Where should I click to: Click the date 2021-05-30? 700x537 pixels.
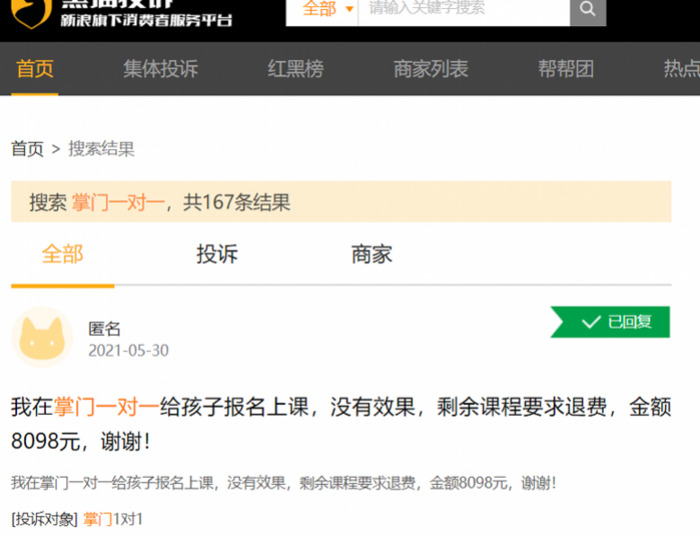coord(129,351)
